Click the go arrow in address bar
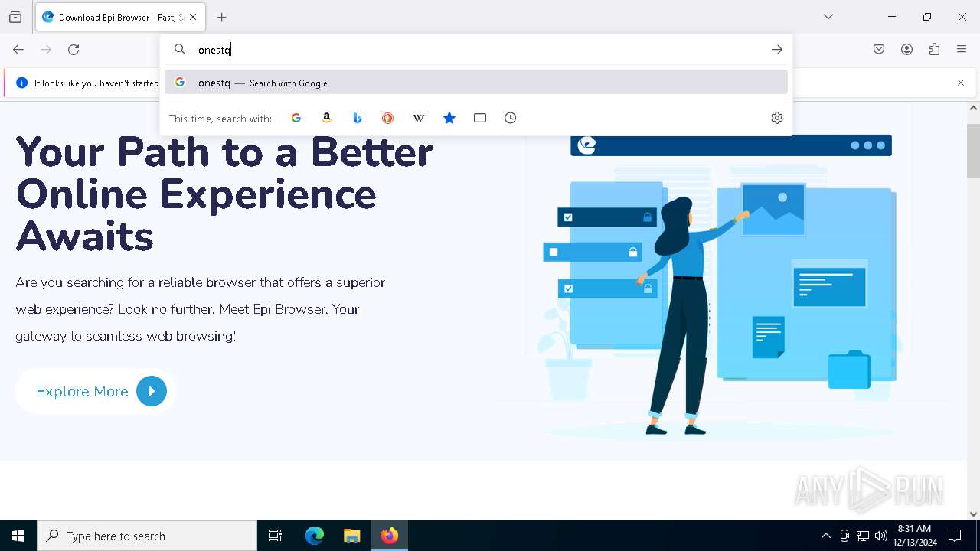The height and width of the screenshot is (551, 980). tap(777, 50)
